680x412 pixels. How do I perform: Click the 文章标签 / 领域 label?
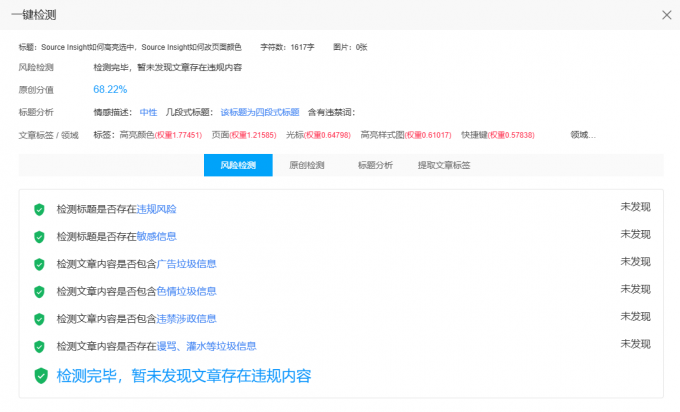click(49, 135)
